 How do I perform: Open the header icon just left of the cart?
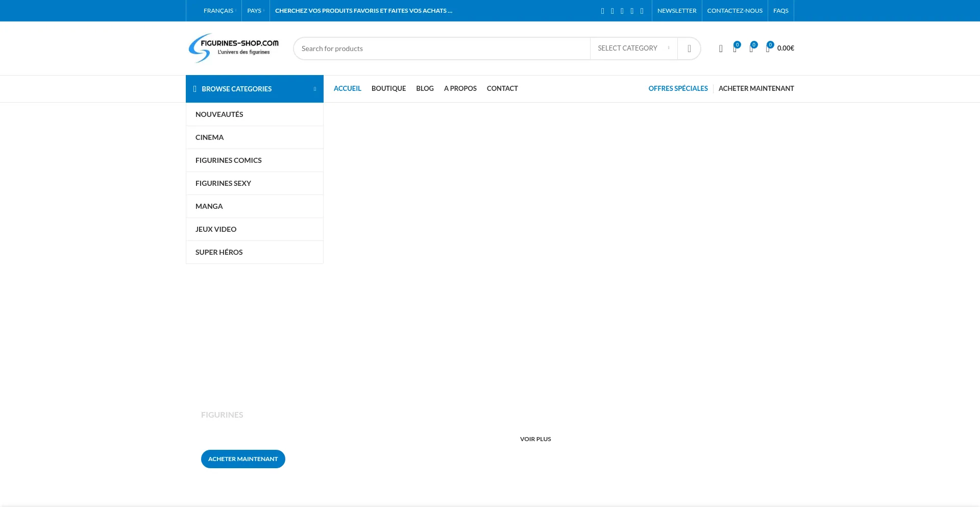click(x=751, y=49)
